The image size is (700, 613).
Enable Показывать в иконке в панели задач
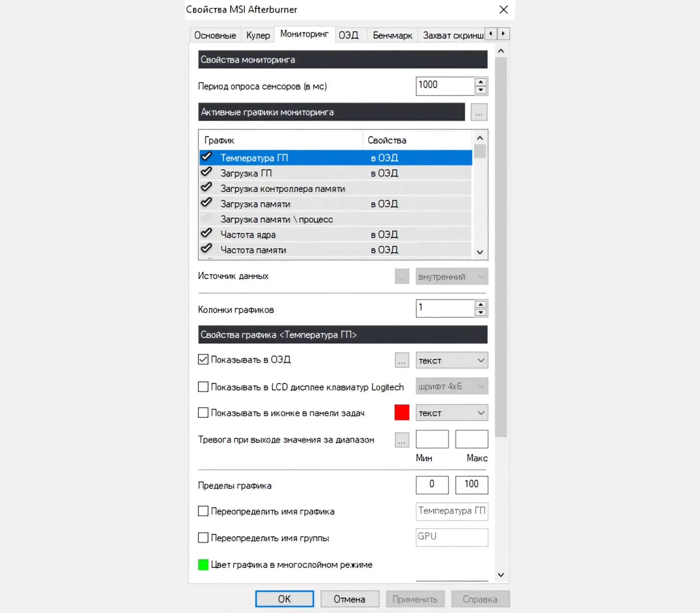click(x=203, y=413)
